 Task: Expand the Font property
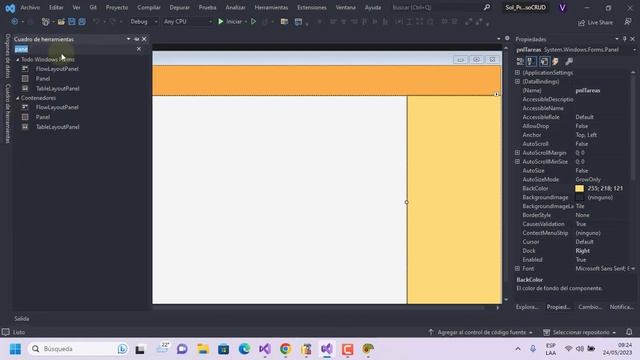point(517,269)
